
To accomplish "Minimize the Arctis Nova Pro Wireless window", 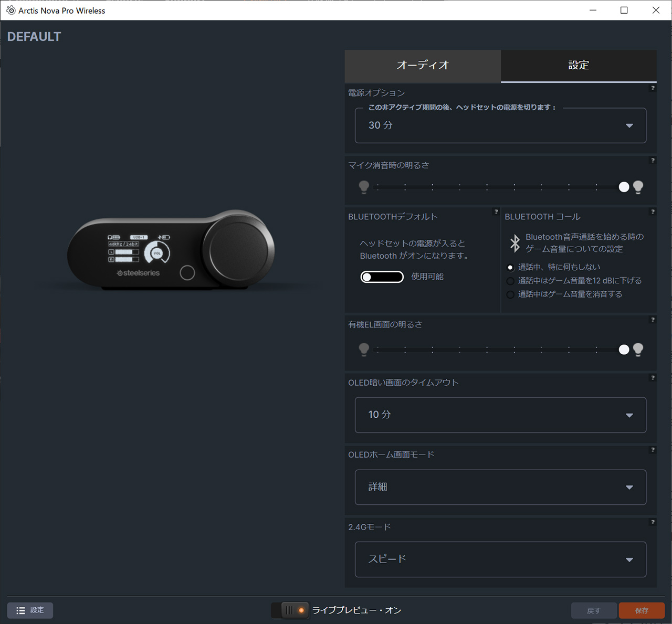I will click(x=593, y=10).
